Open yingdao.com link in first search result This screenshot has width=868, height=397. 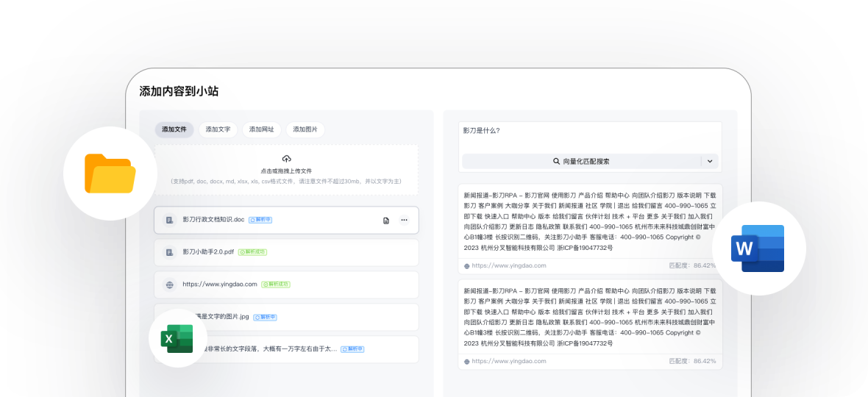coord(508,265)
